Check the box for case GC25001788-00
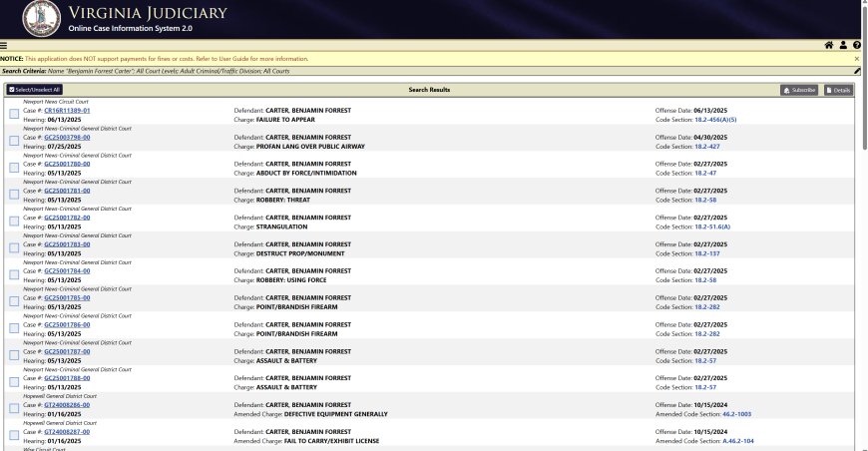Image resolution: width=868 pixels, height=451 pixels. point(14,382)
